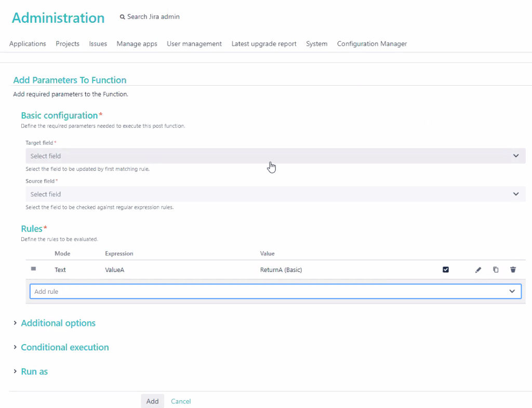532x408 pixels.
Task: Open the User management tab
Action: click(x=194, y=44)
